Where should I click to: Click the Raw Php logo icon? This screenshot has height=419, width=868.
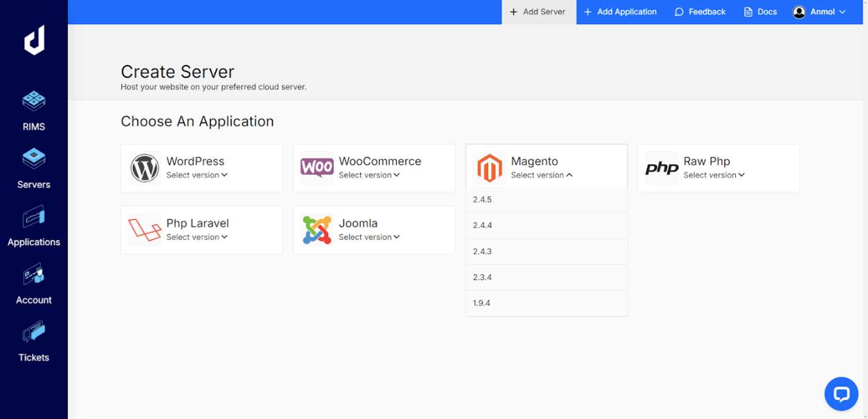click(662, 168)
